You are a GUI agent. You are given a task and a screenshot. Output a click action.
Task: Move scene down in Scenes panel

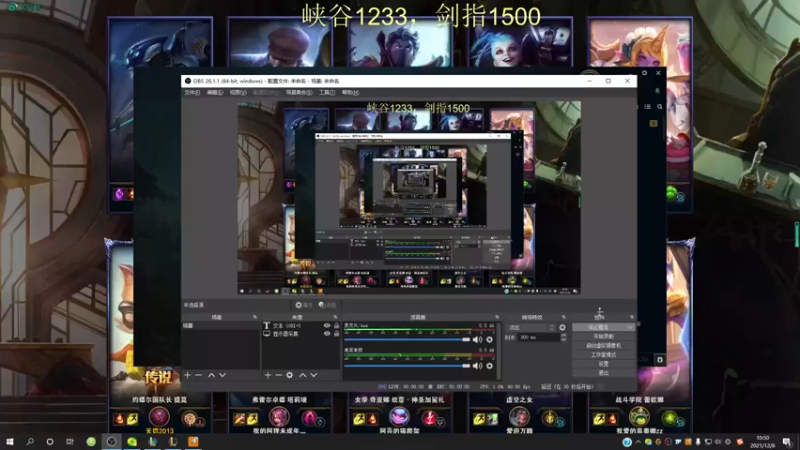click(x=222, y=375)
